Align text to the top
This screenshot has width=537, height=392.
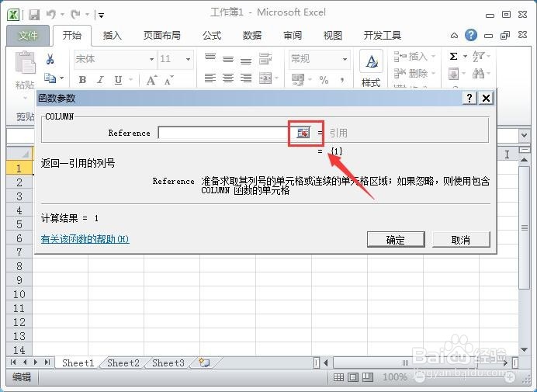click(210, 57)
